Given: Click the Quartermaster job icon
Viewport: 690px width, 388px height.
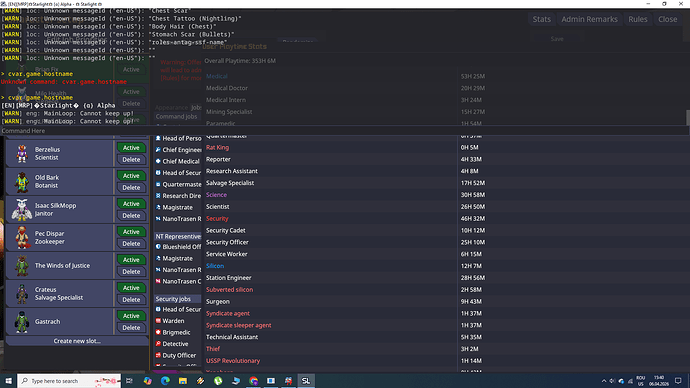Looking at the screenshot, I should [158, 184].
